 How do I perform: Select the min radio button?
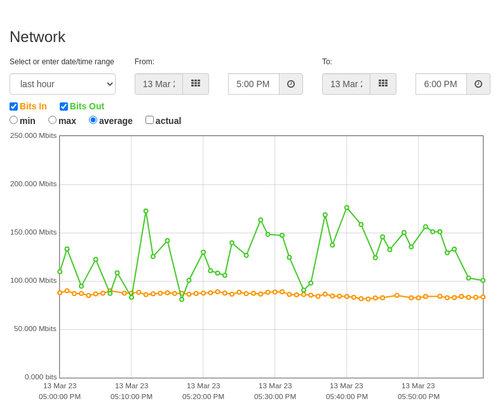[x=14, y=120]
